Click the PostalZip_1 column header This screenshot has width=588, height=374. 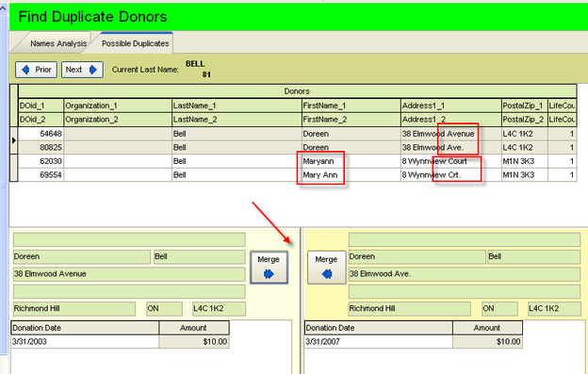coord(524,106)
